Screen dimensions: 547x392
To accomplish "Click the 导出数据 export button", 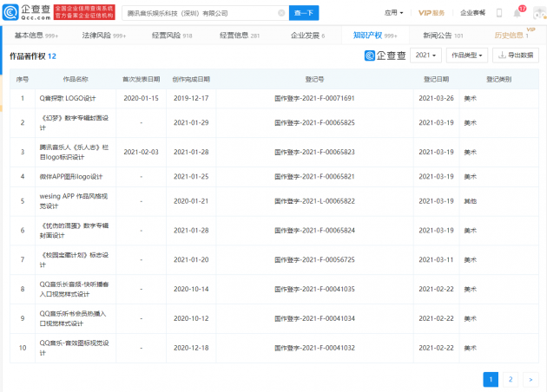I will click(x=516, y=55).
